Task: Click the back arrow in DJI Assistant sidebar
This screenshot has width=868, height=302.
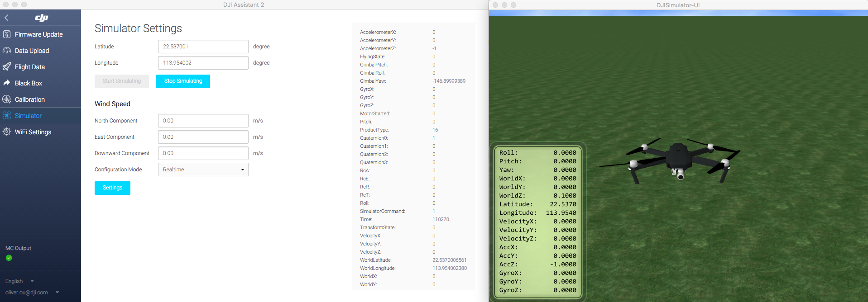Action: tap(6, 18)
